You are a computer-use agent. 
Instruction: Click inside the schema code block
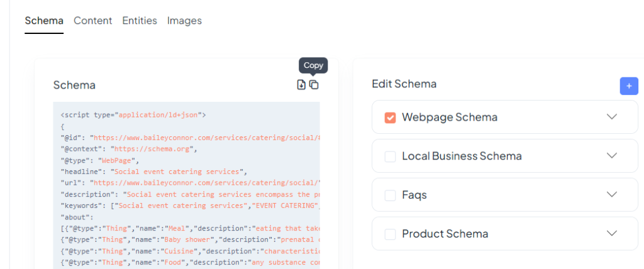point(186,185)
